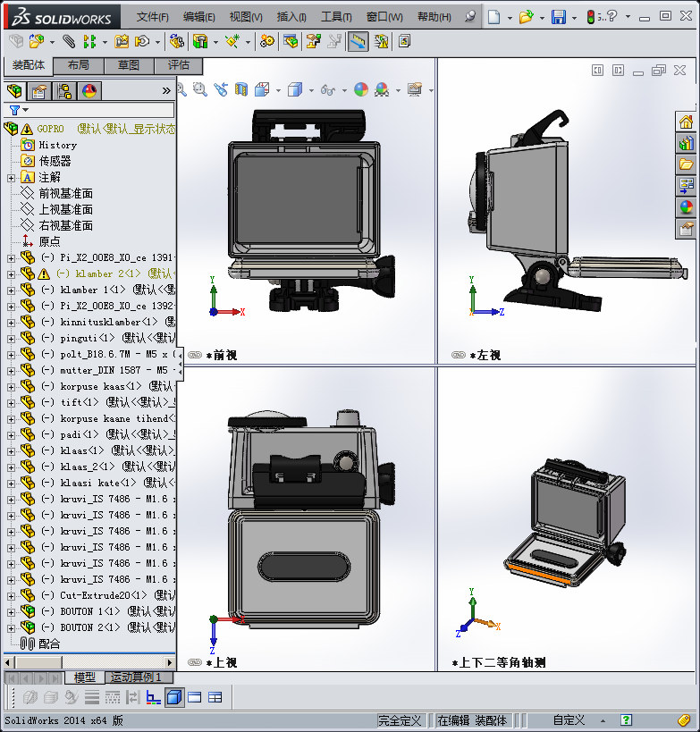The width and height of the screenshot is (700, 732).
Task: Click the Linear Component Pattern icon
Action: 89,41
